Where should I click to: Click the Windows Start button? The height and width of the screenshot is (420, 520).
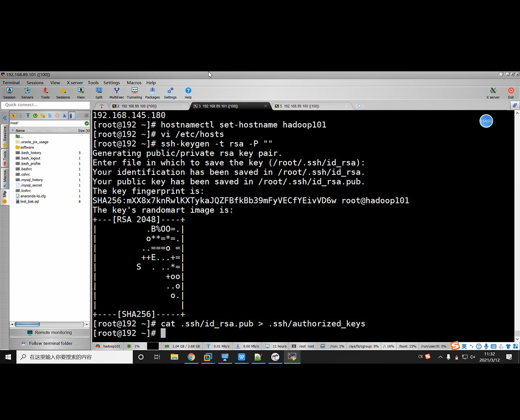pos(8,357)
